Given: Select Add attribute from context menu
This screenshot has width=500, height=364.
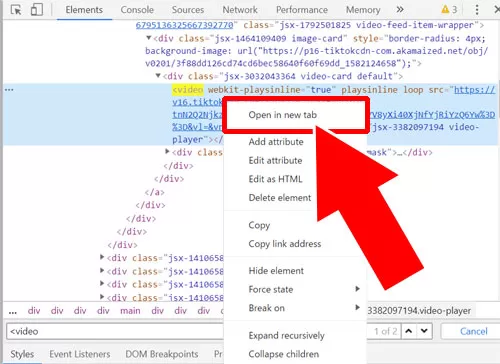Looking at the screenshot, I should 276,142.
